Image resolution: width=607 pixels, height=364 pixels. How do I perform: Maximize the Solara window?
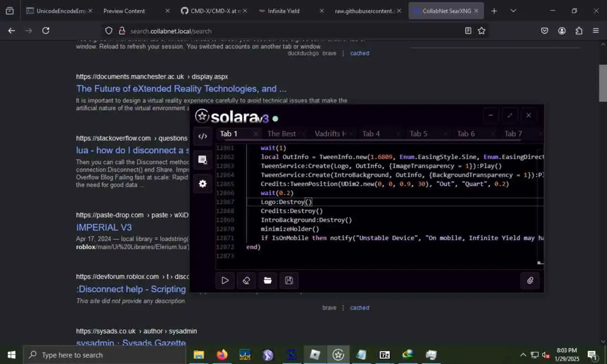[510, 115]
